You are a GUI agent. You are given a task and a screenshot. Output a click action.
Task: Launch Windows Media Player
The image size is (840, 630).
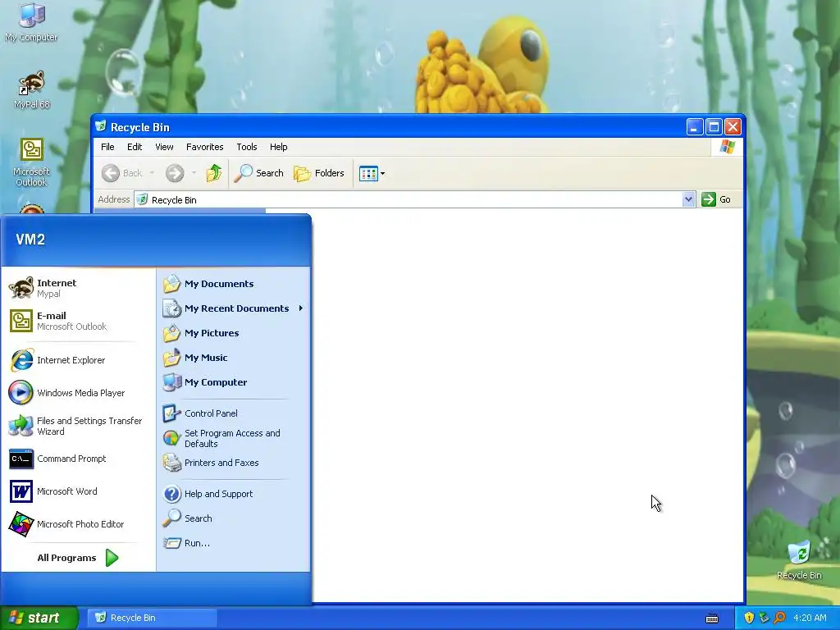click(x=78, y=393)
